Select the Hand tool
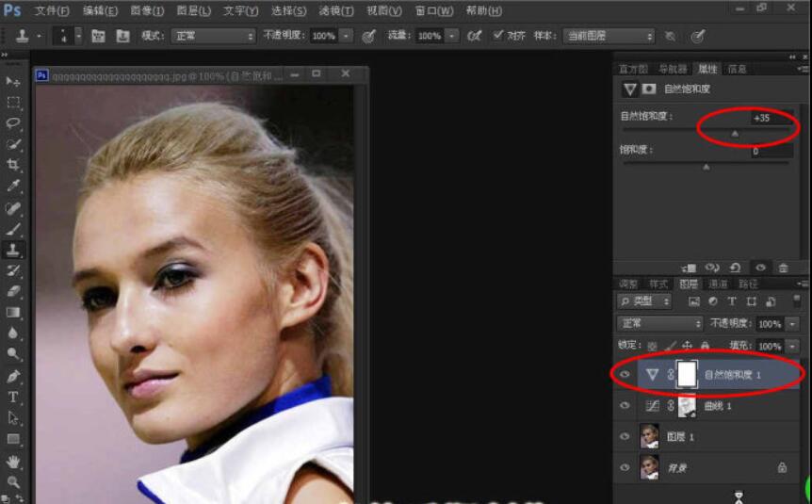This screenshot has height=504, width=812. point(13,461)
